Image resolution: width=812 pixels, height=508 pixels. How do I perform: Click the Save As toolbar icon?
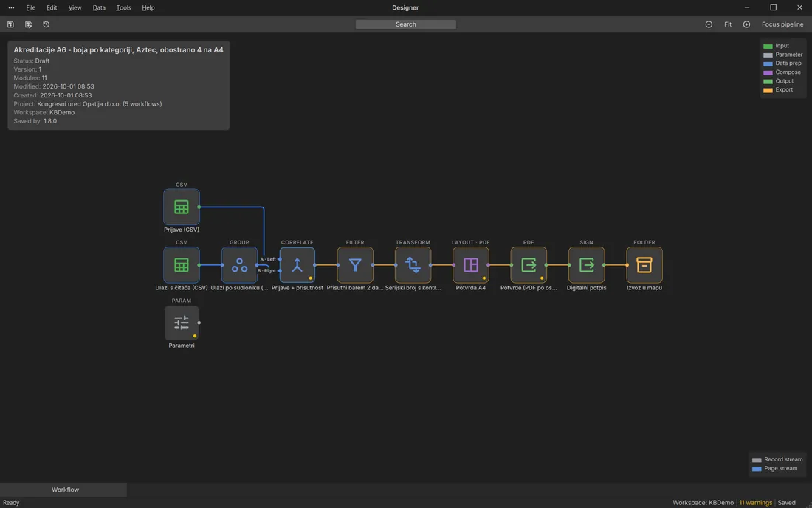tap(29, 24)
